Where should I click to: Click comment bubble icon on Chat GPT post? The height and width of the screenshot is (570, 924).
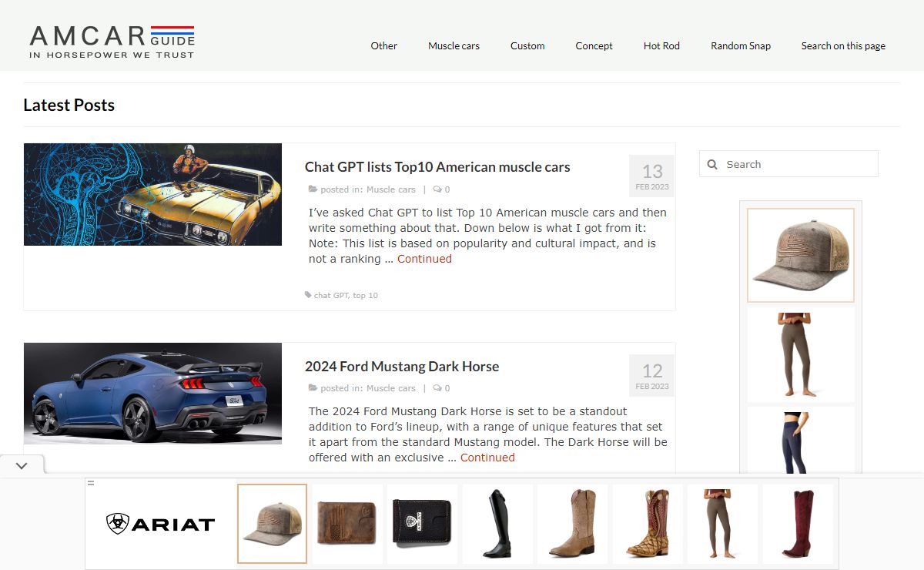[437, 189]
